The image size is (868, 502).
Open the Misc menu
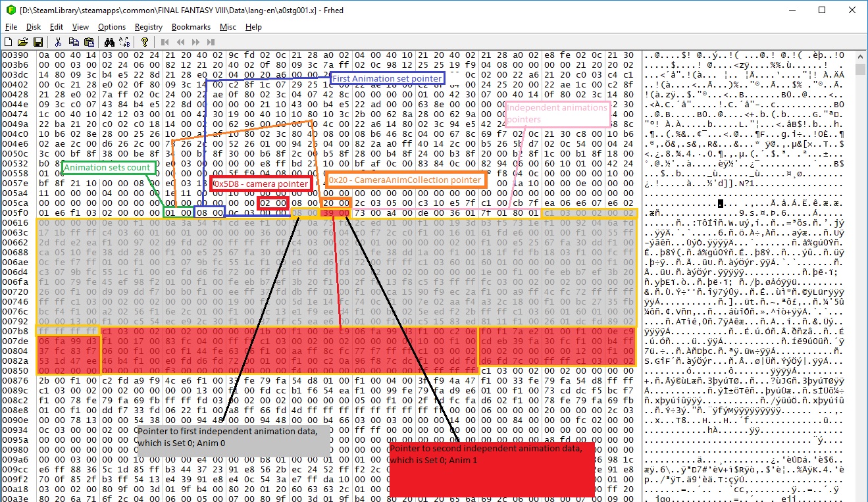228,27
